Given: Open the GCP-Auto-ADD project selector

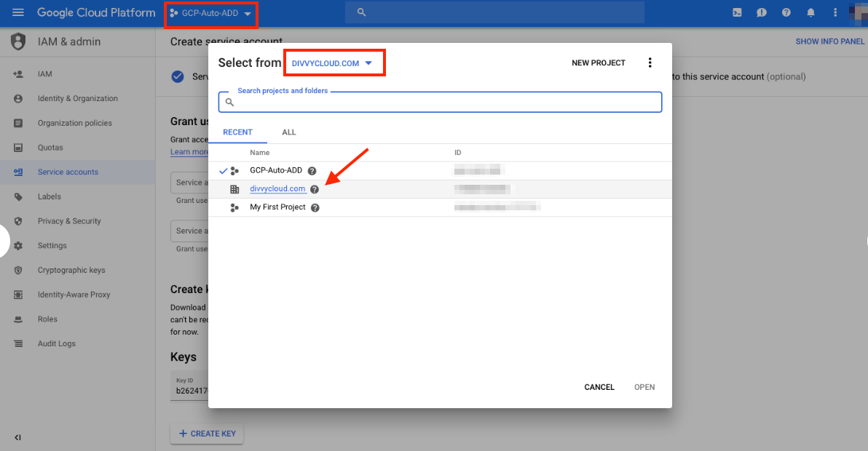Looking at the screenshot, I should click(x=211, y=13).
